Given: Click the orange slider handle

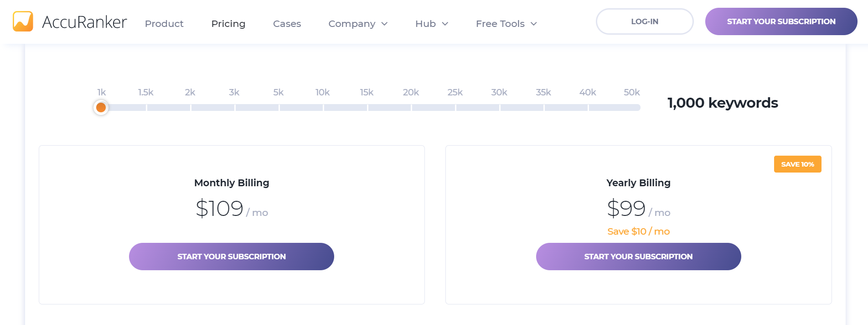Looking at the screenshot, I should 101,108.
